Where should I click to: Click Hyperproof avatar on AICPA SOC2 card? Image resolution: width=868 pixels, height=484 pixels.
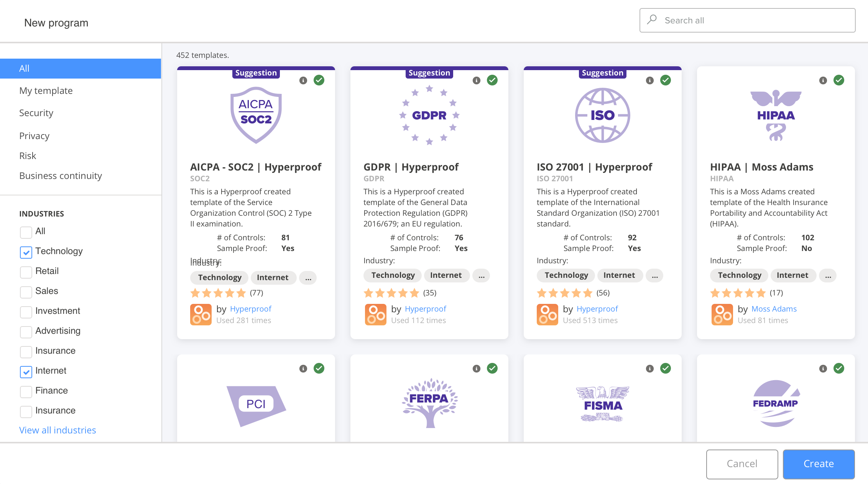pyautogui.click(x=201, y=315)
